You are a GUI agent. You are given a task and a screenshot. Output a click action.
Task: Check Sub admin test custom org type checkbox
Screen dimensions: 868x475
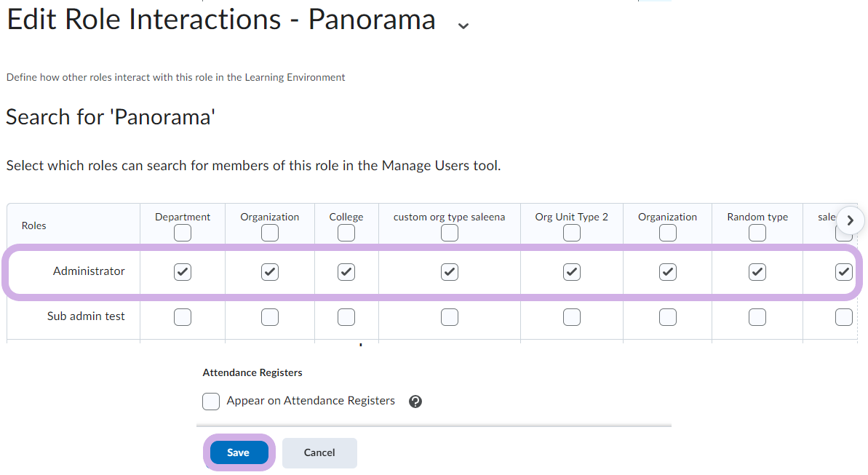click(x=450, y=317)
